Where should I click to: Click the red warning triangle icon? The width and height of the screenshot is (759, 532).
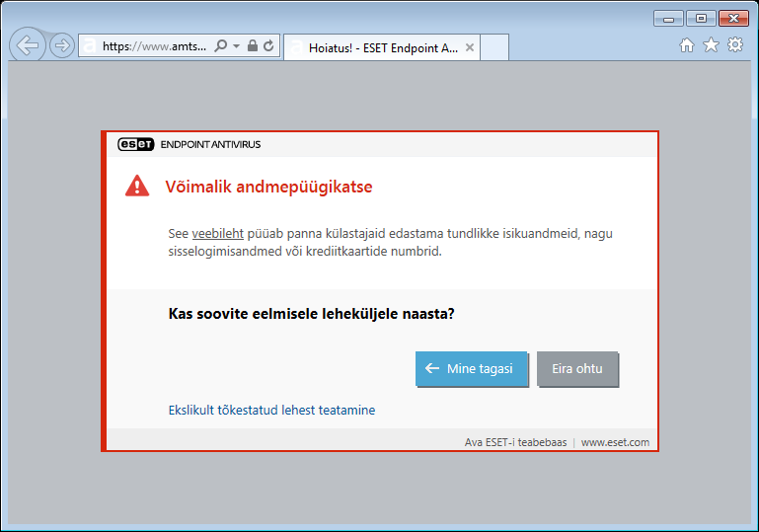(137, 186)
